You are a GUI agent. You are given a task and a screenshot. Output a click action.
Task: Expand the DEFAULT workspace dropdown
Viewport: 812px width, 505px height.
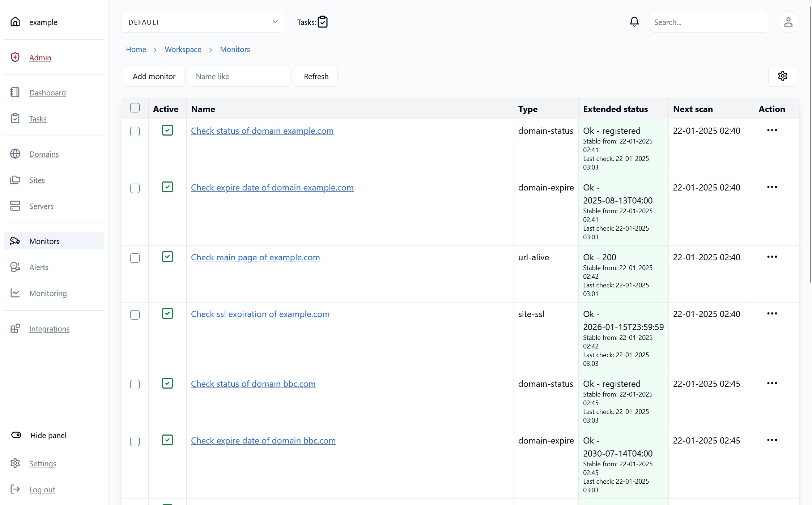point(203,22)
